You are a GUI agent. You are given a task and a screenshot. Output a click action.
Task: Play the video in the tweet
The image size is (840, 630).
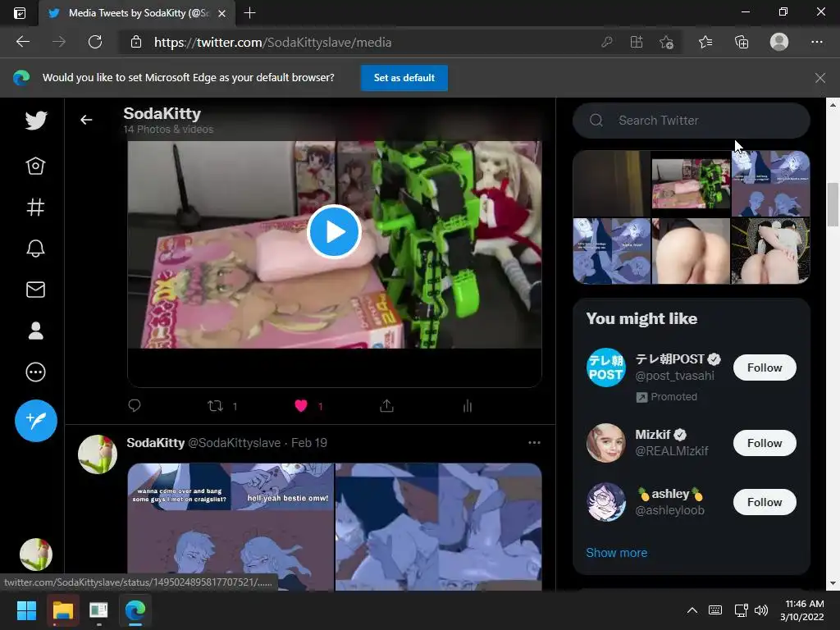point(334,232)
